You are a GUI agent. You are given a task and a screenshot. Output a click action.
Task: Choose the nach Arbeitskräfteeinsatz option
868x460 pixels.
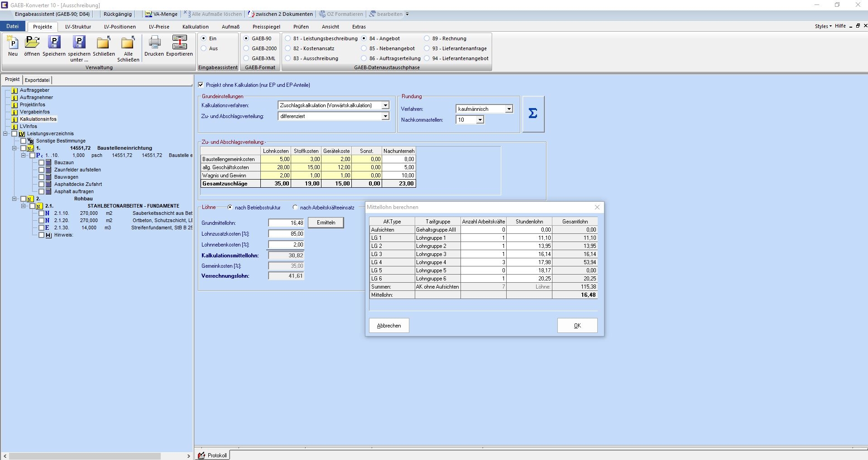tap(295, 208)
